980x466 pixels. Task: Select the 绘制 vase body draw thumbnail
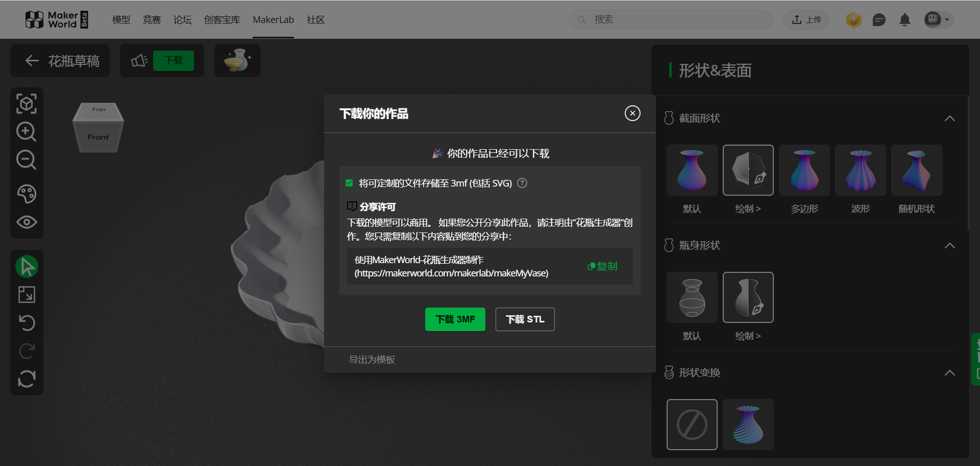(x=748, y=297)
